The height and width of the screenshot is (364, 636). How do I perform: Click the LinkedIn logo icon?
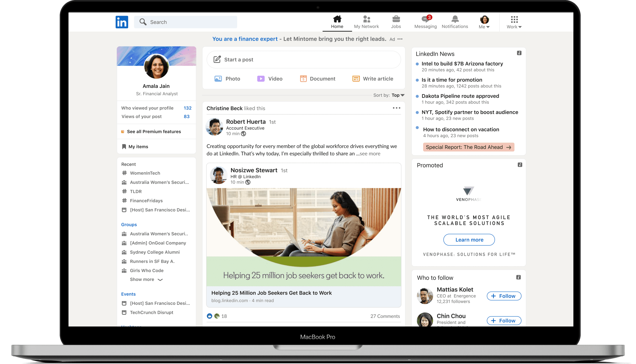tap(122, 22)
